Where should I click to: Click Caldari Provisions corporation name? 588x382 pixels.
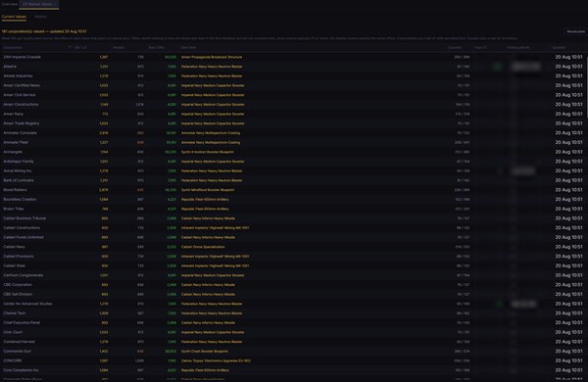[19, 257]
